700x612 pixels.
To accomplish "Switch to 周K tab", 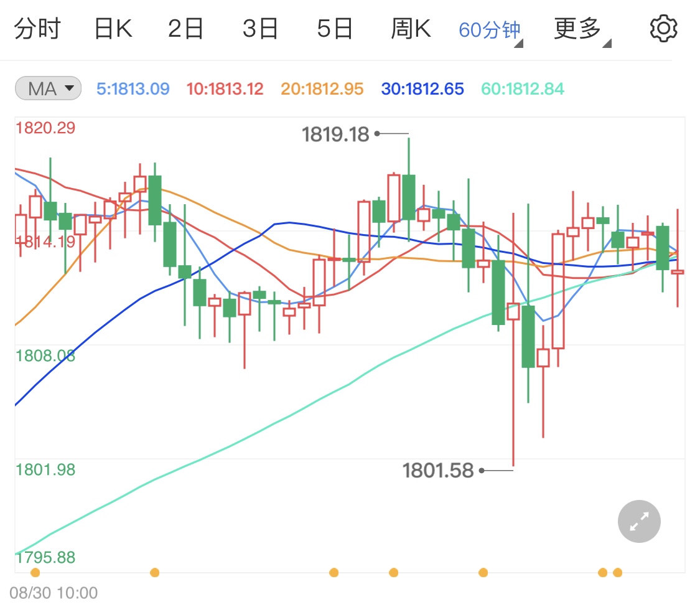I will [411, 29].
